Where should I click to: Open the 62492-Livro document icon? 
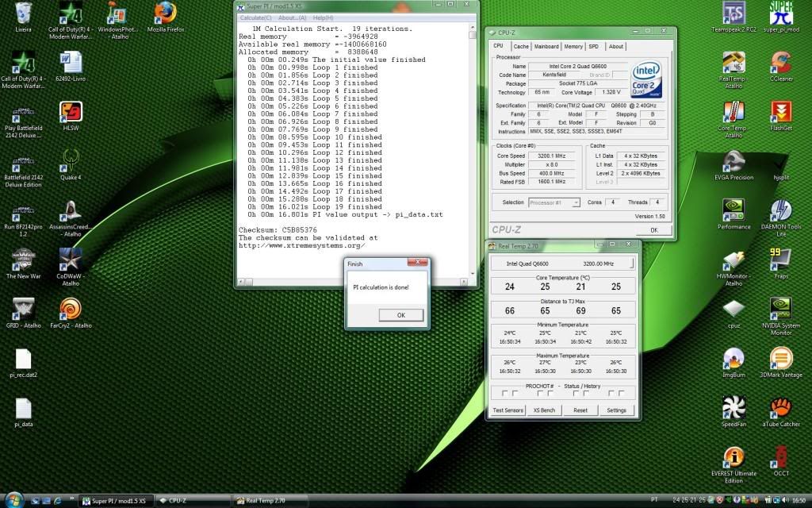[71, 63]
